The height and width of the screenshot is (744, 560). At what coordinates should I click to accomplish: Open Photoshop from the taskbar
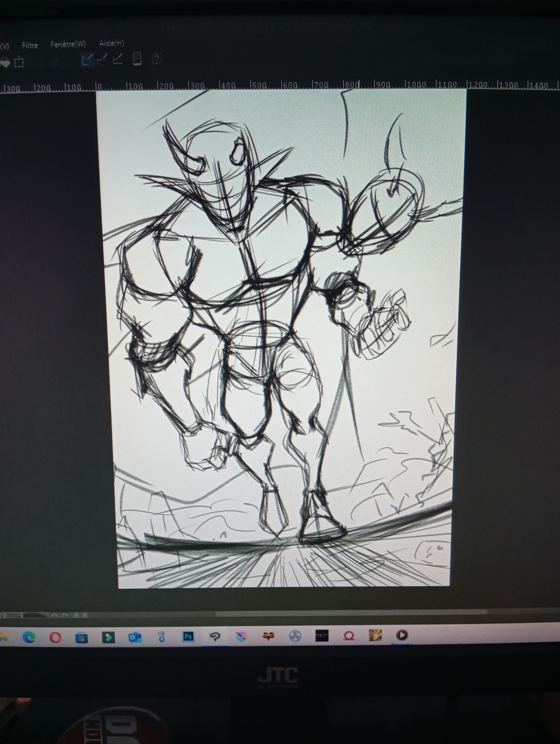coord(188,636)
